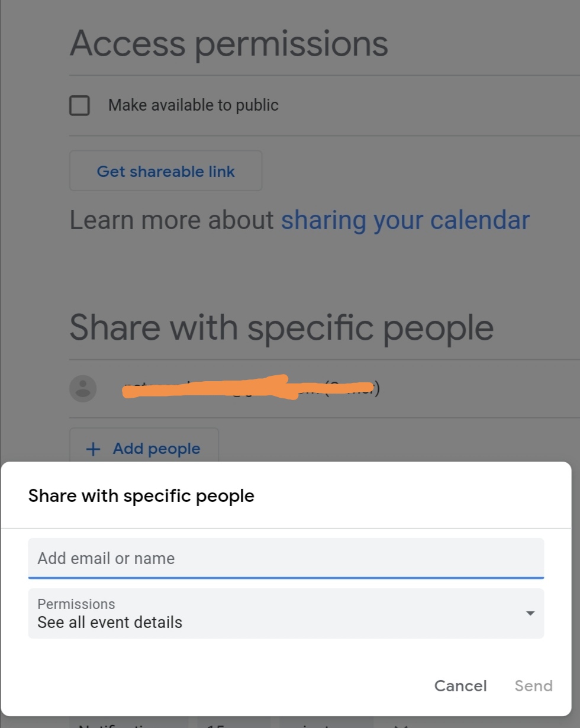Focus the 'Add email or name' field
This screenshot has width=580, height=728.
pyautogui.click(x=286, y=558)
